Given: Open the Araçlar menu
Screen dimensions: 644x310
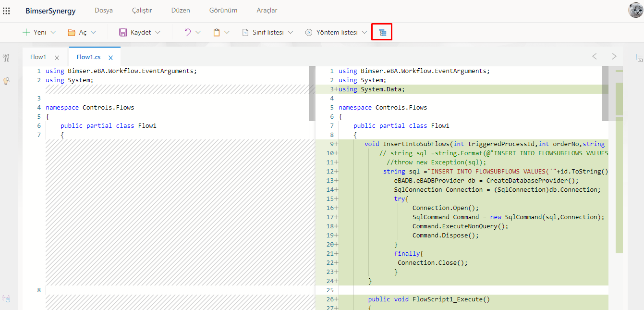Looking at the screenshot, I should click(267, 10).
